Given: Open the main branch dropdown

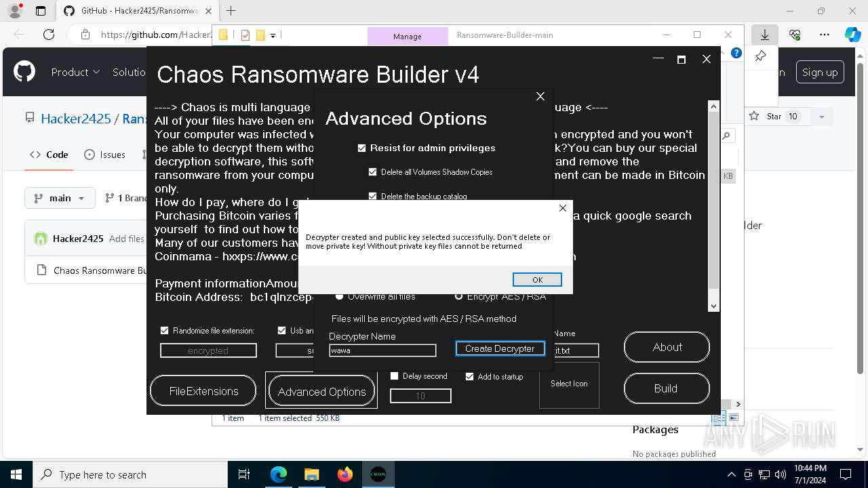Looking at the screenshot, I should [x=59, y=198].
